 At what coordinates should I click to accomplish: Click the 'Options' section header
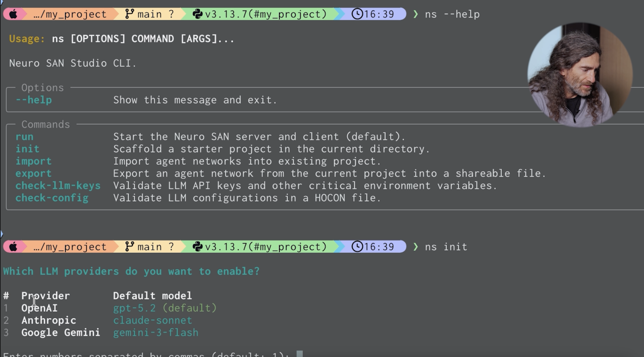43,88
